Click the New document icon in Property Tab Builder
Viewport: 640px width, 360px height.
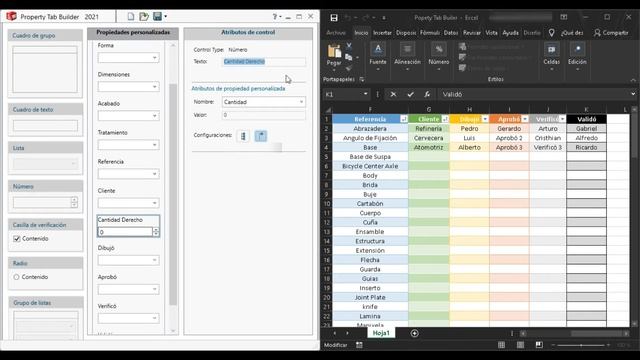point(131,16)
